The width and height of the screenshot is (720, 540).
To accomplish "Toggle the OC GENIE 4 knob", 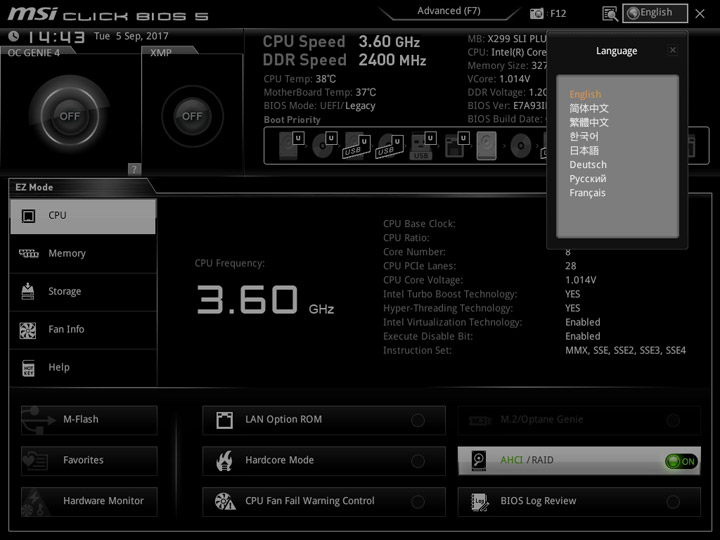I will point(69,116).
